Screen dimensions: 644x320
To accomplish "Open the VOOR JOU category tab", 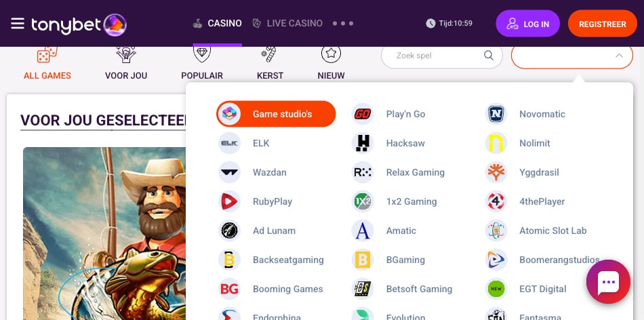I will (x=126, y=64).
